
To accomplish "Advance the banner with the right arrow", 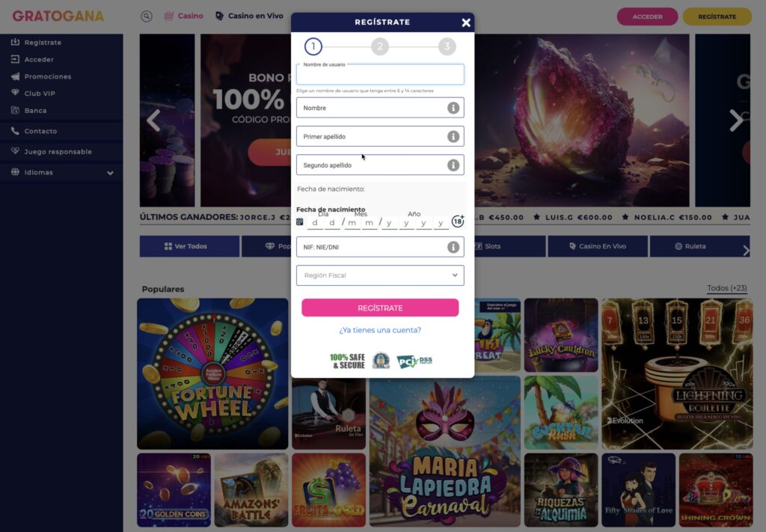I will click(736, 120).
